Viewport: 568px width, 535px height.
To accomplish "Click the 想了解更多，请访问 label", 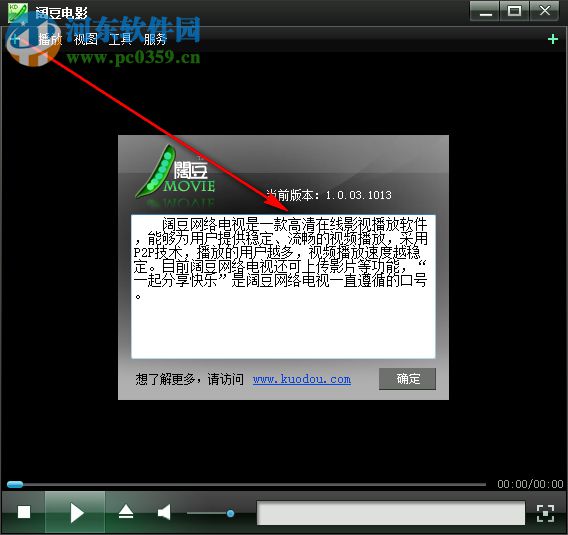I will point(189,379).
